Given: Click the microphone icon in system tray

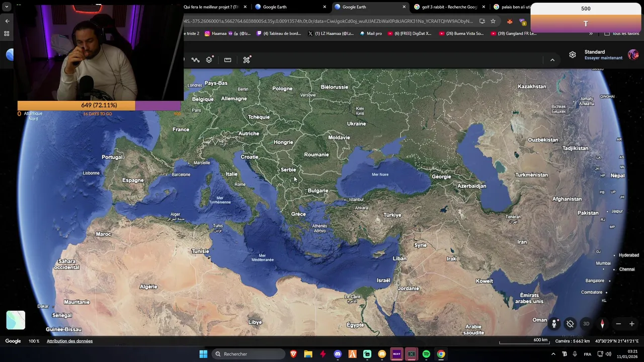Looking at the screenshot, I should (575, 354).
